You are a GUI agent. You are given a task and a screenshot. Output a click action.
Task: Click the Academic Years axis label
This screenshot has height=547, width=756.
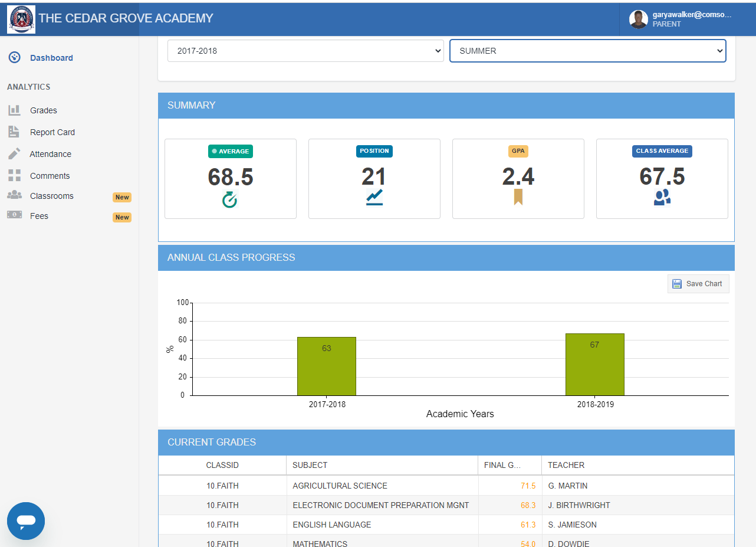pos(460,414)
